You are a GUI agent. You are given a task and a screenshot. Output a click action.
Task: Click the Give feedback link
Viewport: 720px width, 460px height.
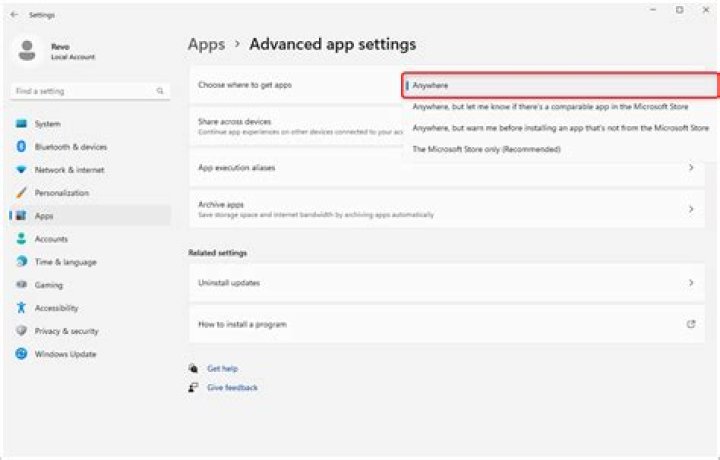point(232,388)
